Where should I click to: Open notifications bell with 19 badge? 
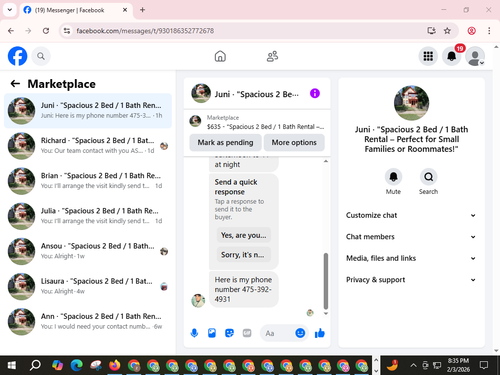[x=452, y=56]
